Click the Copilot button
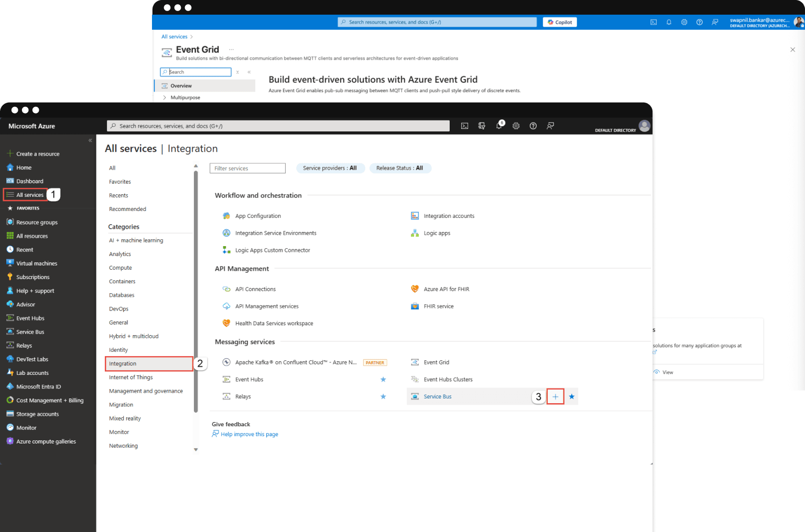The image size is (805, 532). tap(560, 22)
